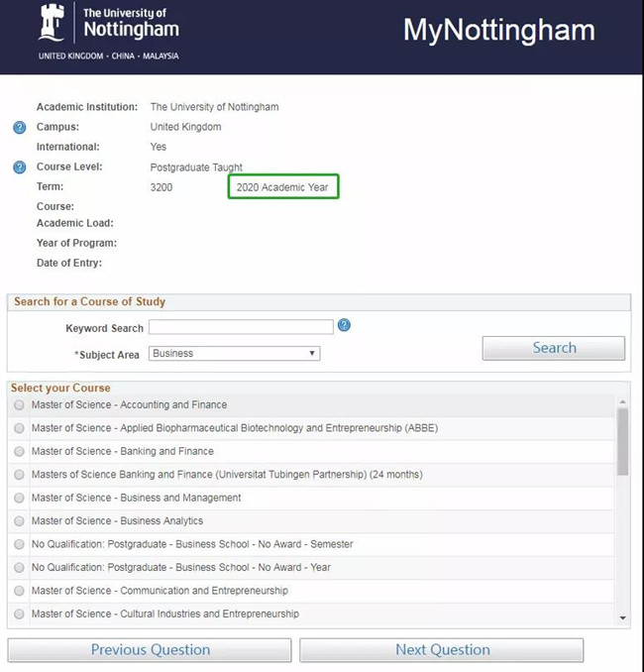
Task: Click the 'Year of Program:' label
Action: (x=76, y=243)
